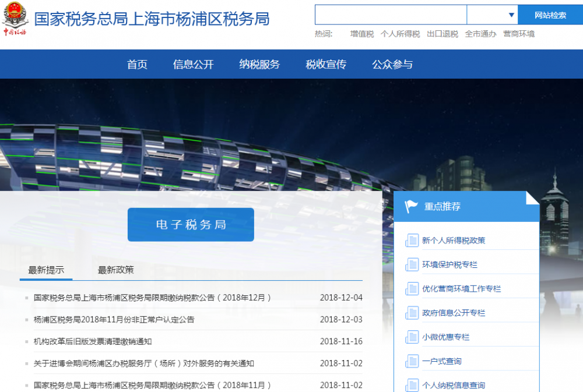This screenshot has width=583, height=392.
Task: Click the document icon beside 一户式查询
Action: pos(411,361)
